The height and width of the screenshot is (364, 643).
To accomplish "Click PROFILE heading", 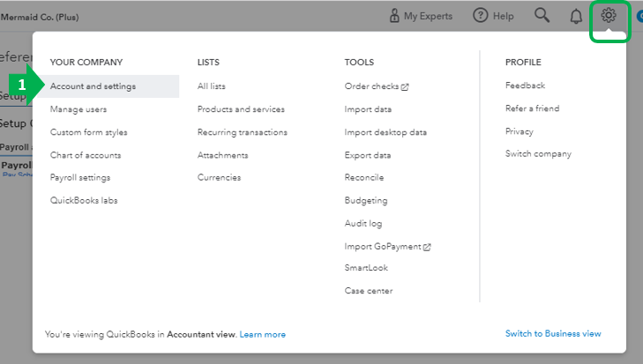I will click(x=523, y=63).
